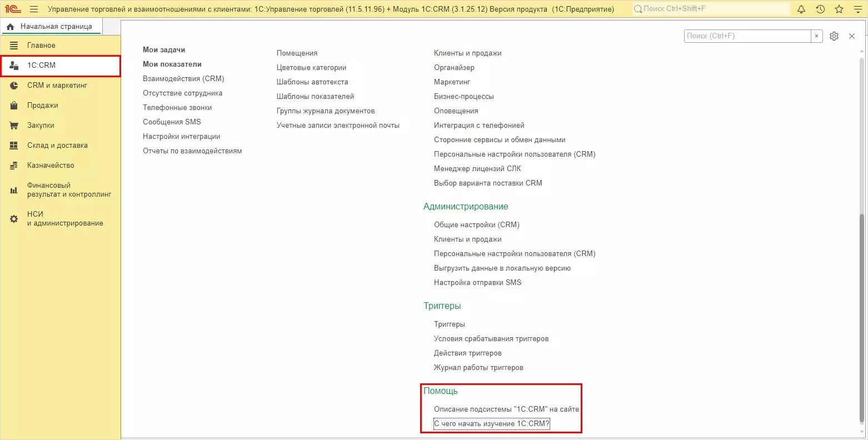Viewport: 868px width, 440px height.
Task: Open Взаимодействия (CRM)
Action: (x=183, y=79)
